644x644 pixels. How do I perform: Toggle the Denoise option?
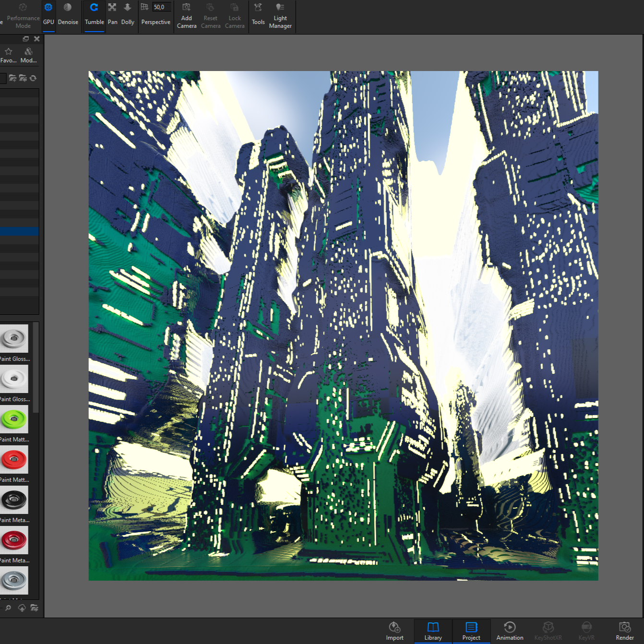click(68, 16)
